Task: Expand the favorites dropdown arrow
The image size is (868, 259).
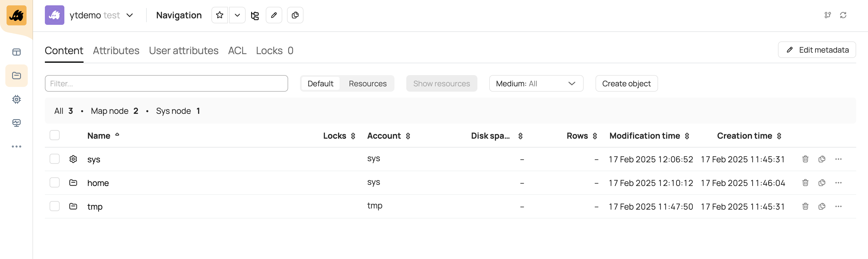Action: point(237,15)
